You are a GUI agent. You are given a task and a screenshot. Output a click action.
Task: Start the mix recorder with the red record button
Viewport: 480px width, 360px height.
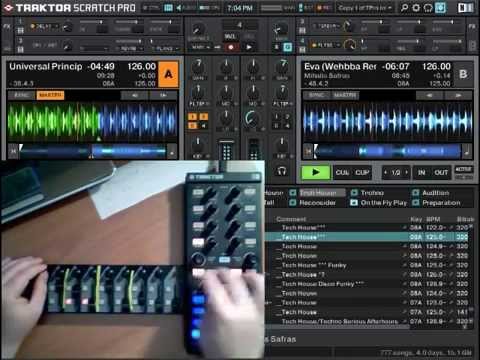click(x=231, y=47)
